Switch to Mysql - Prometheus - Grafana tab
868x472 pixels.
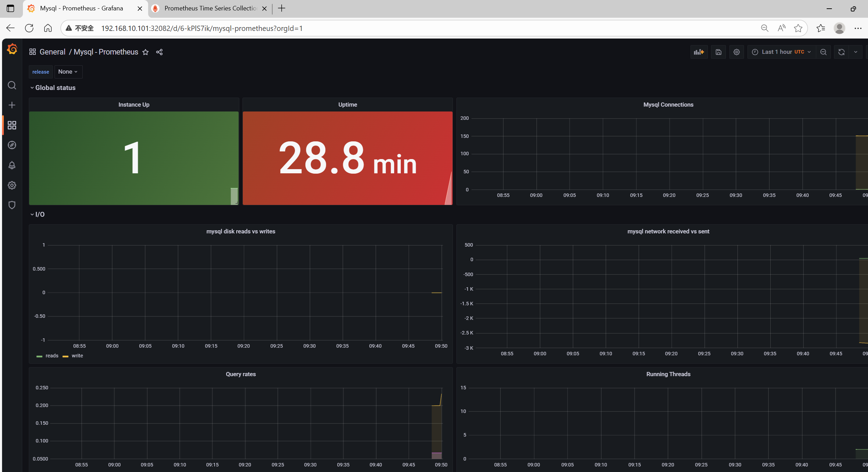click(x=82, y=8)
